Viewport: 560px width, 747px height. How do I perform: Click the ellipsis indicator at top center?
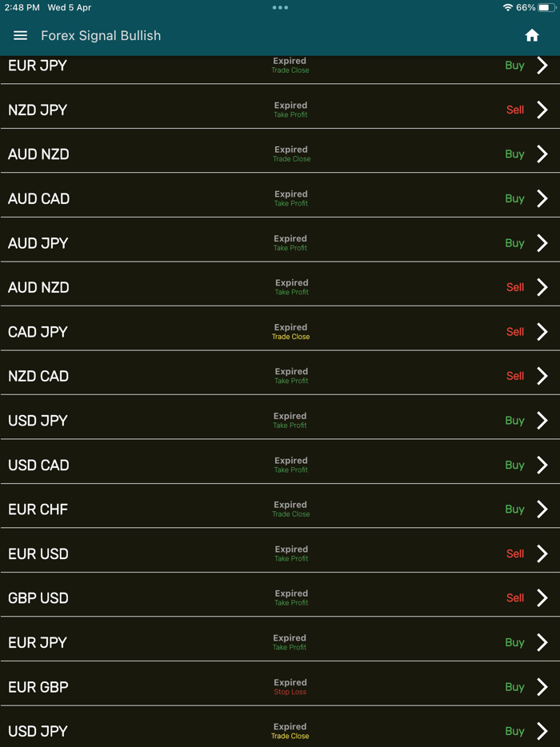(279, 7)
